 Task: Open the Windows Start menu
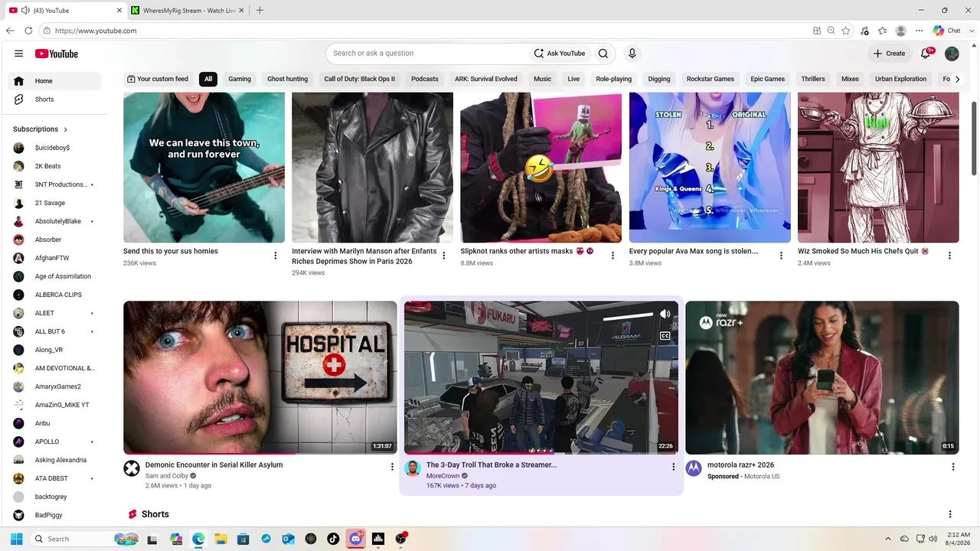click(x=17, y=539)
